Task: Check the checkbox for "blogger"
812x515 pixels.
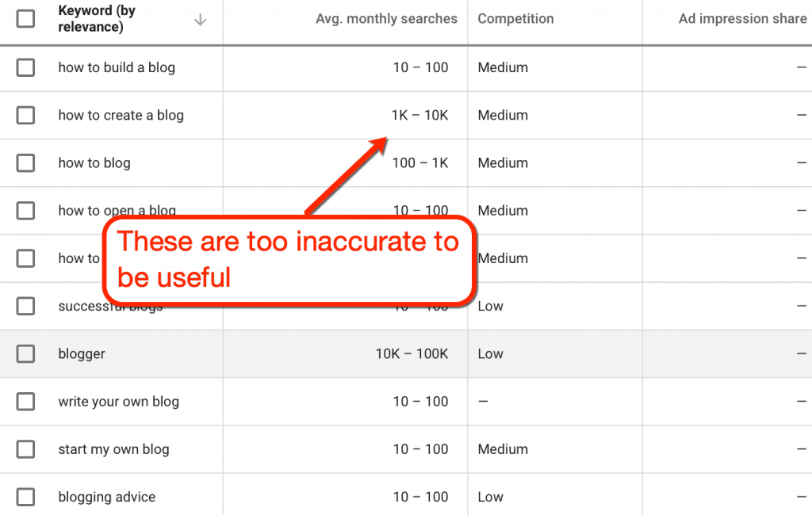Action: pyautogui.click(x=25, y=354)
